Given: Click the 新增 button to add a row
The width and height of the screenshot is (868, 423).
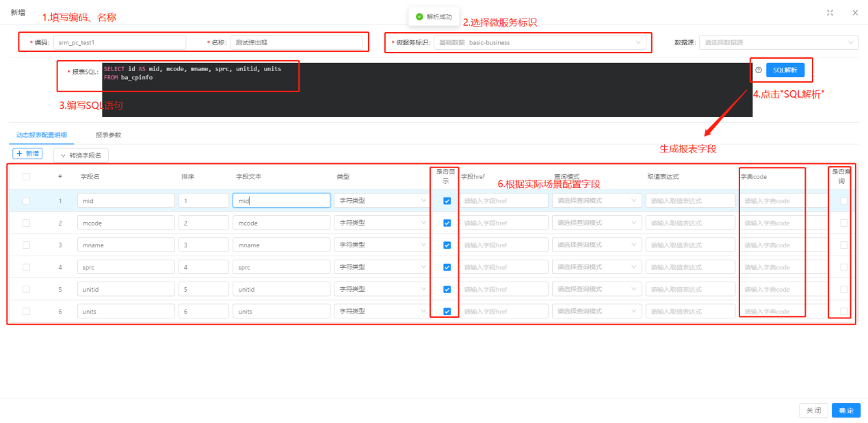Looking at the screenshot, I should coord(27,154).
